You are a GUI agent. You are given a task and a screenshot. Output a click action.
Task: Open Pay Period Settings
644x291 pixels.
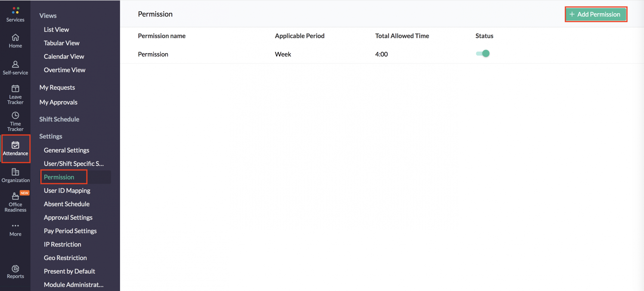[70, 231]
